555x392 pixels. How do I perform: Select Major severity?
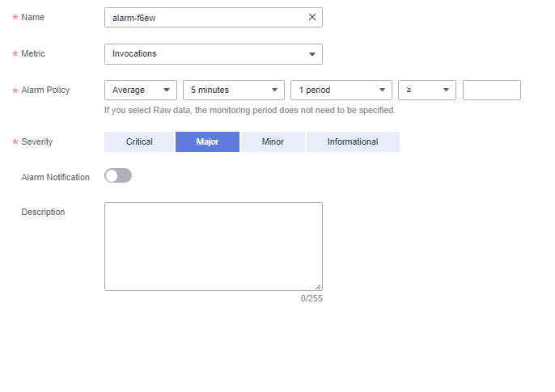207,141
